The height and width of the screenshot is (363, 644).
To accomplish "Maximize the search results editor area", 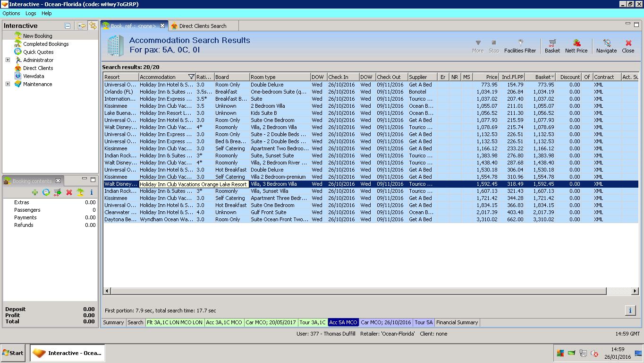I will point(636,24).
